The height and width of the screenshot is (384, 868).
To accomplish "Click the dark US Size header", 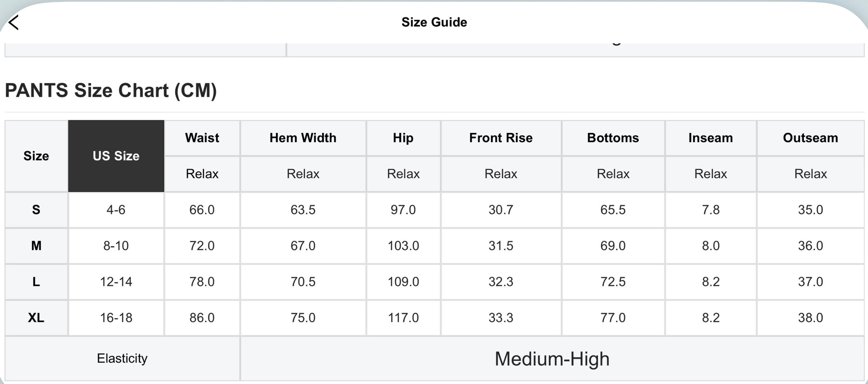I will 116,156.
